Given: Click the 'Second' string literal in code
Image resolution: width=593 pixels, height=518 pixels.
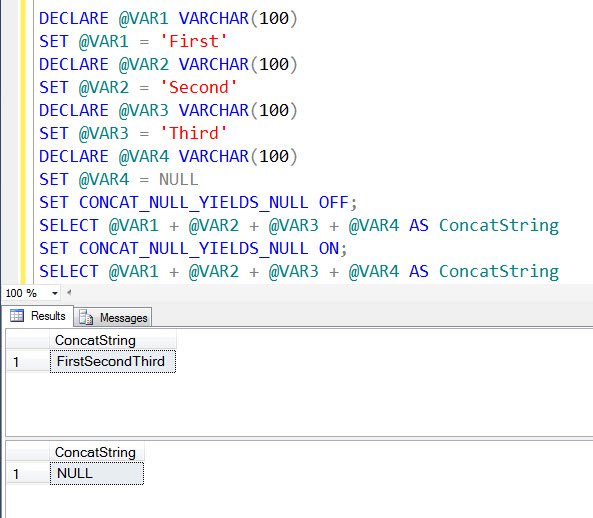Looking at the screenshot, I should pos(199,87).
